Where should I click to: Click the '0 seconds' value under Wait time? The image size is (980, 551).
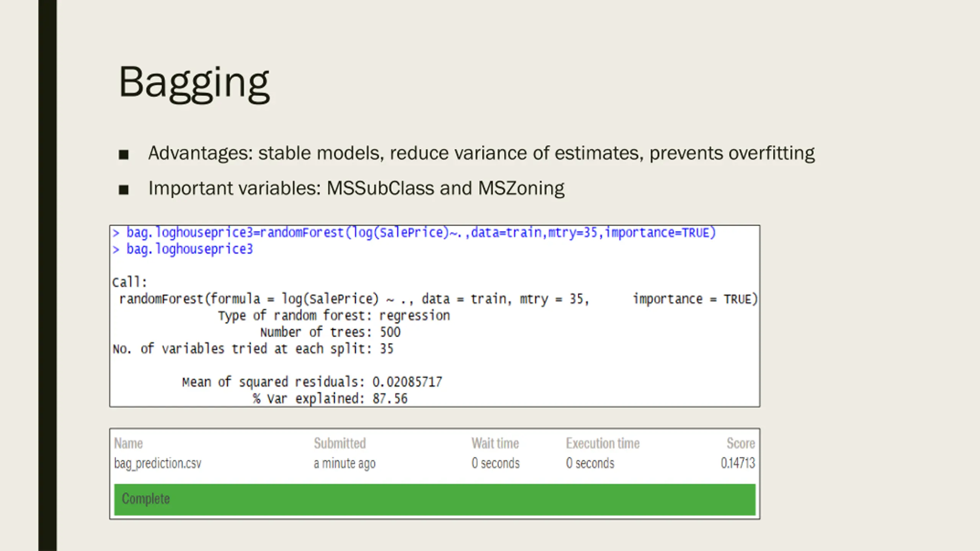coord(495,463)
